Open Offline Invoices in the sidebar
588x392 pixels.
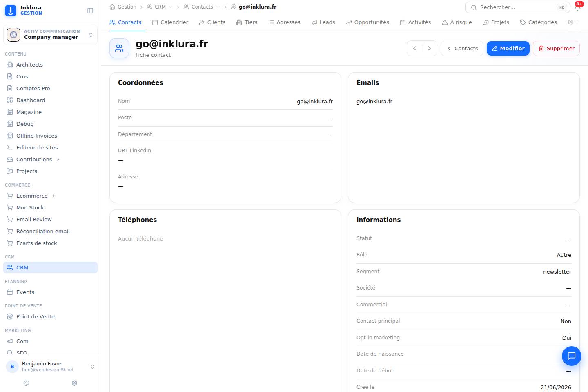coord(50,136)
